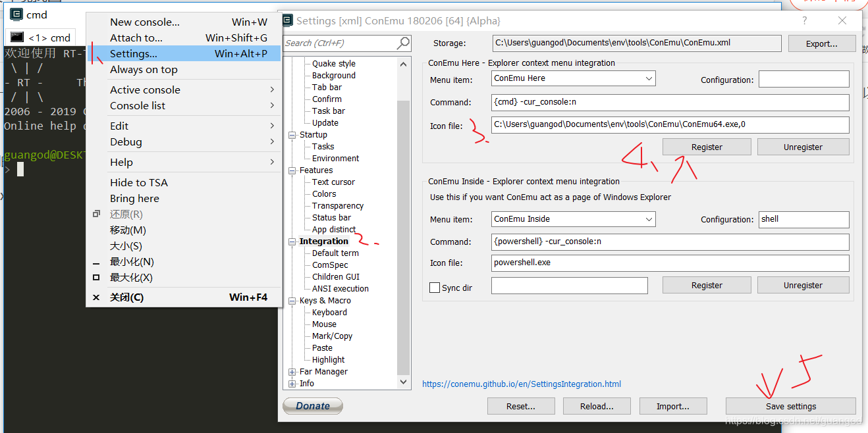868x433 pixels.
Task: Click the ConEmu Here Command field
Action: (670, 102)
